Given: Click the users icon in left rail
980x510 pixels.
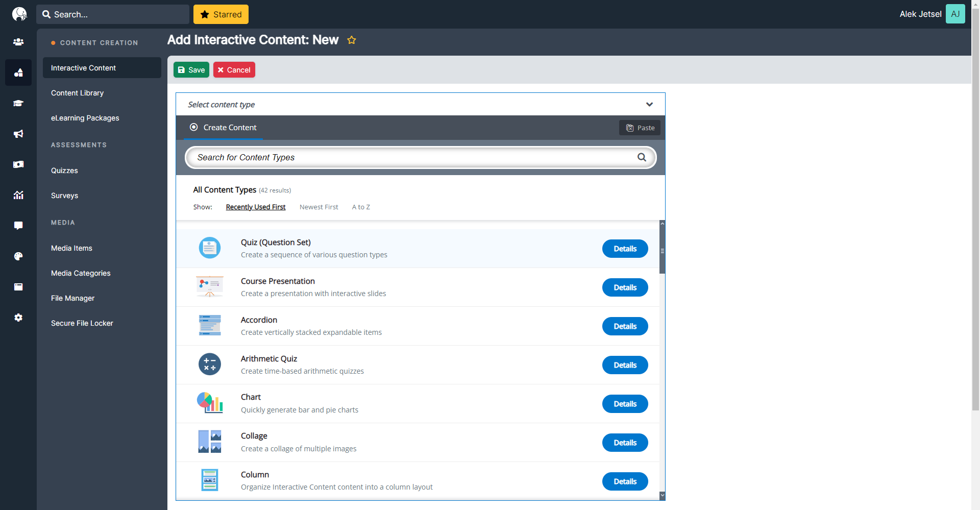Looking at the screenshot, I should coord(18,42).
